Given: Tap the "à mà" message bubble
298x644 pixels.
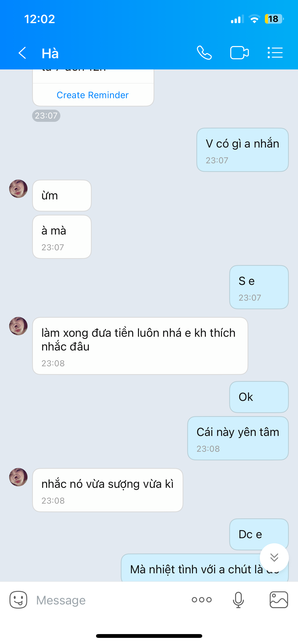Looking at the screenshot, I should point(62,237).
